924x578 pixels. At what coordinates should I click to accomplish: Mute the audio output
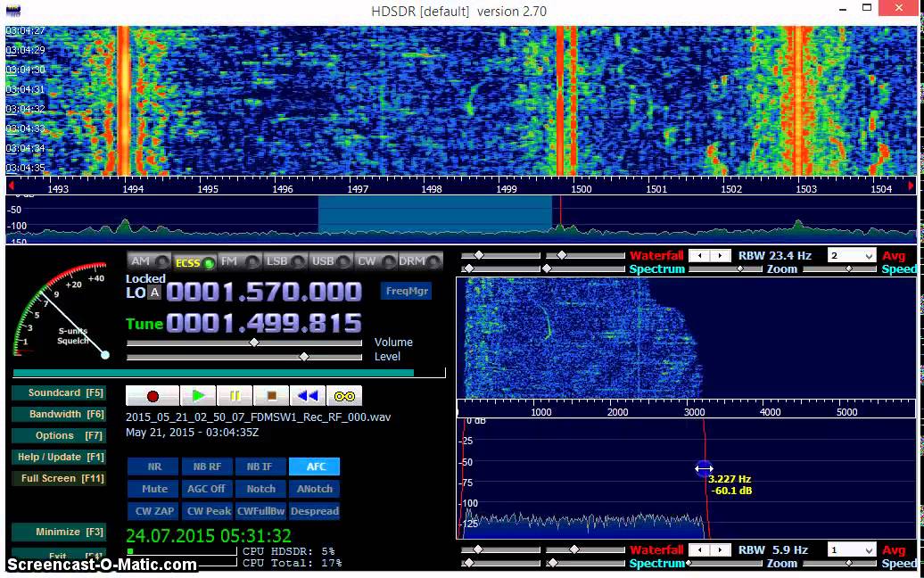[153, 489]
